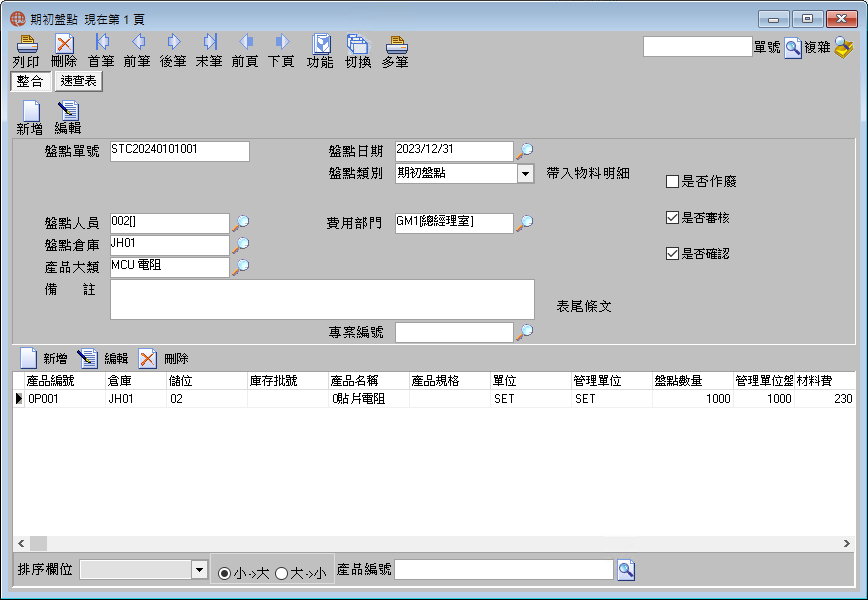868x600 pixels.
Task: Click the 管理單位 column header
Action: (612, 381)
